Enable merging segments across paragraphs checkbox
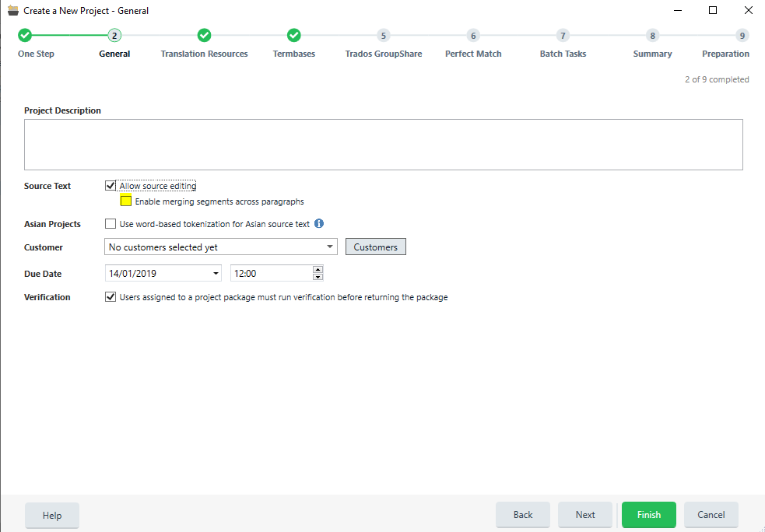 [126, 201]
